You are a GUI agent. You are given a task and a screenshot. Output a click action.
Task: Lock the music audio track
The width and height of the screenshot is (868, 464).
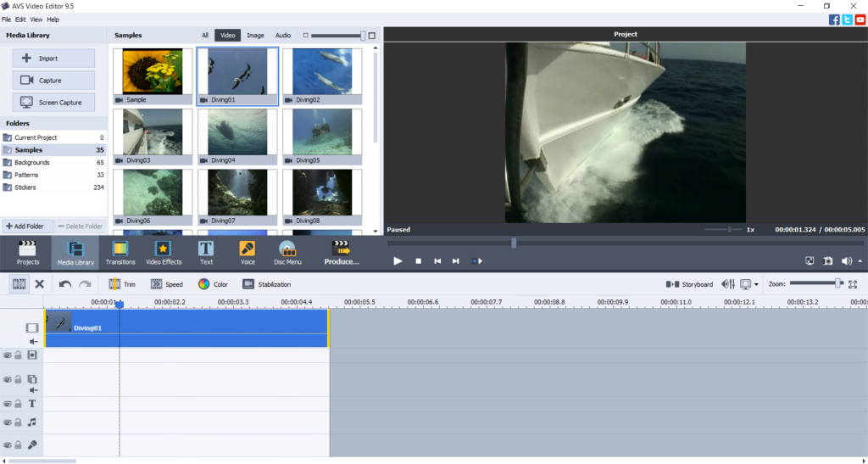[x=18, y=422]
